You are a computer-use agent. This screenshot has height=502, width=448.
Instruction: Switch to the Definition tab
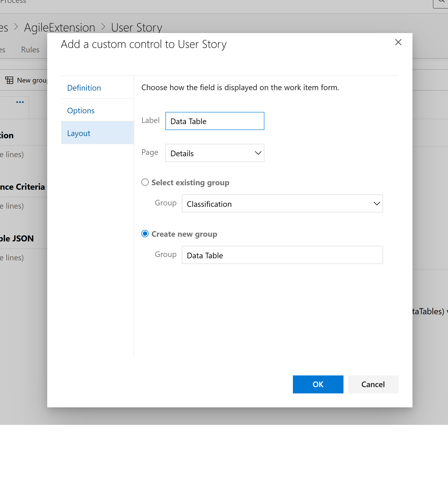point(84,88)
